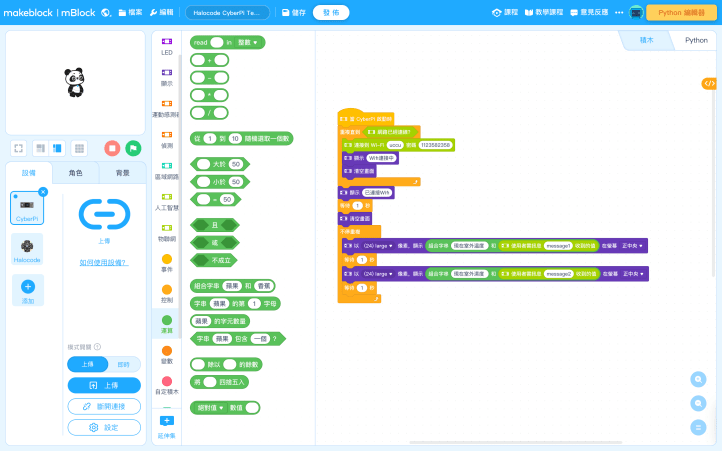Viewport: 722px width, 451px height.
Task: Open the language globe icon
Action: click(106, 12)
